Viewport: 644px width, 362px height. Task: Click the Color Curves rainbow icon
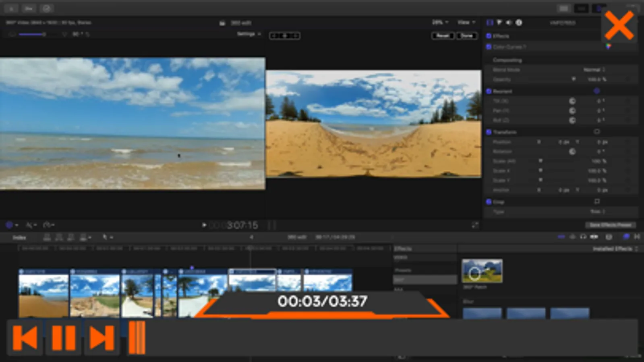click(608, 47)
